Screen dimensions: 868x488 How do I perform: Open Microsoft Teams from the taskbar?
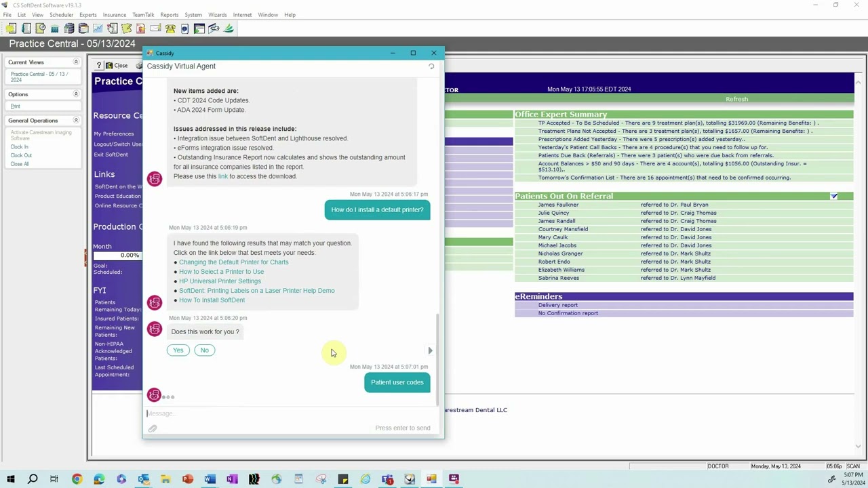[387, 479]
